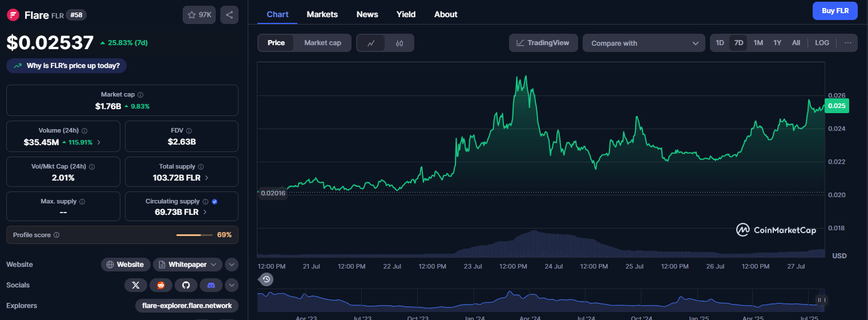Click the volume bars at chart bottom

click(x=540, y=244)
